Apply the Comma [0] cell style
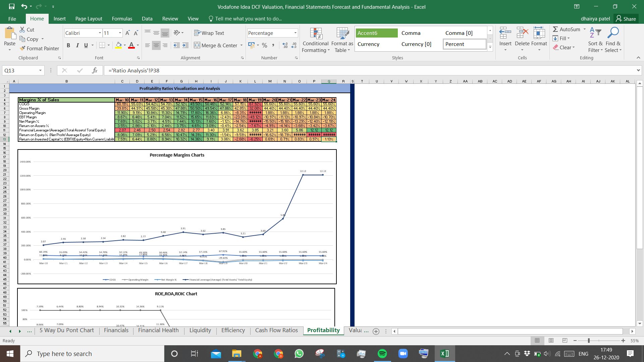The width and height of the screenshot is (644, 362). tap(465, 33)
